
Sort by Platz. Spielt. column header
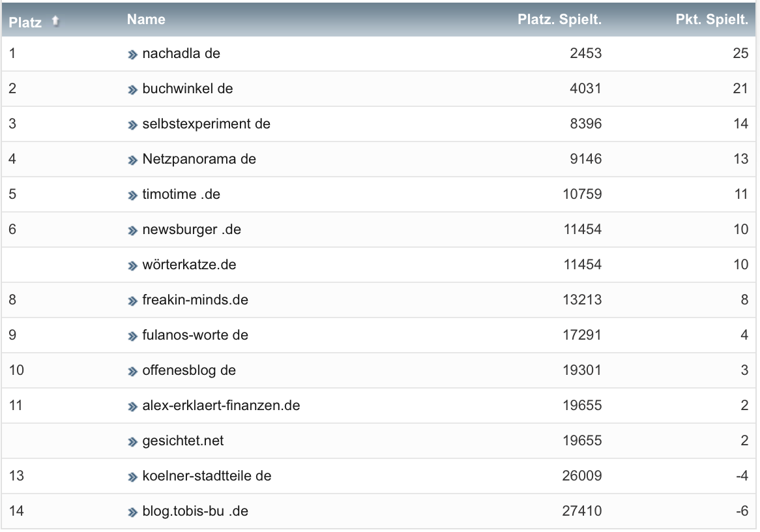(x=559, y=20)
